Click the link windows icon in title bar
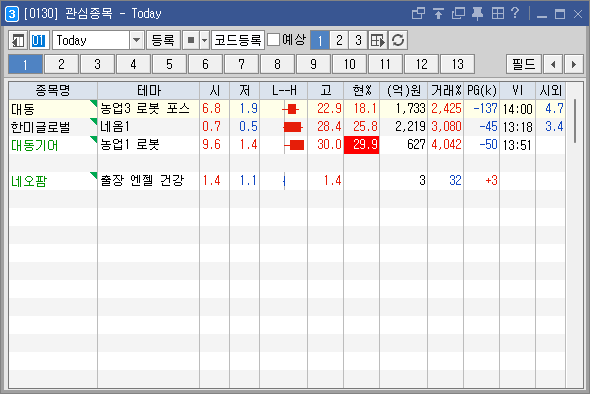The height and width of the screenshot is (394, 590). pyautogui.click(x=418, y=14)
